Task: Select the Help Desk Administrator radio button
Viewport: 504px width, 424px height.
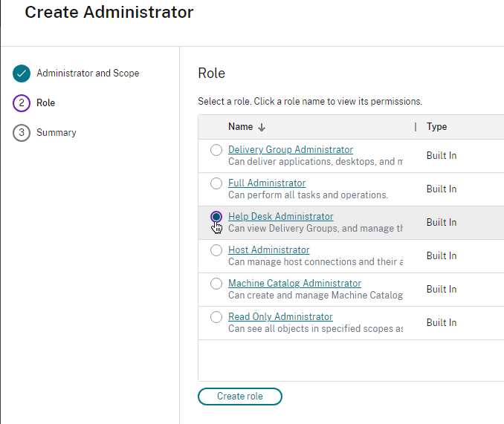Action: (216, 217)
